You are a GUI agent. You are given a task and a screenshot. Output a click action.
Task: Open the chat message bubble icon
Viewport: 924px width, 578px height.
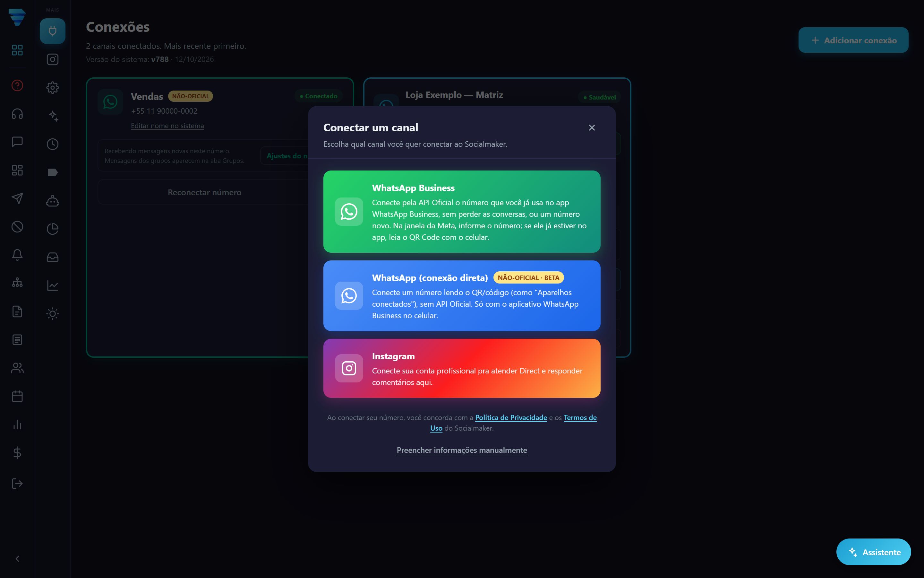(17, 142)
